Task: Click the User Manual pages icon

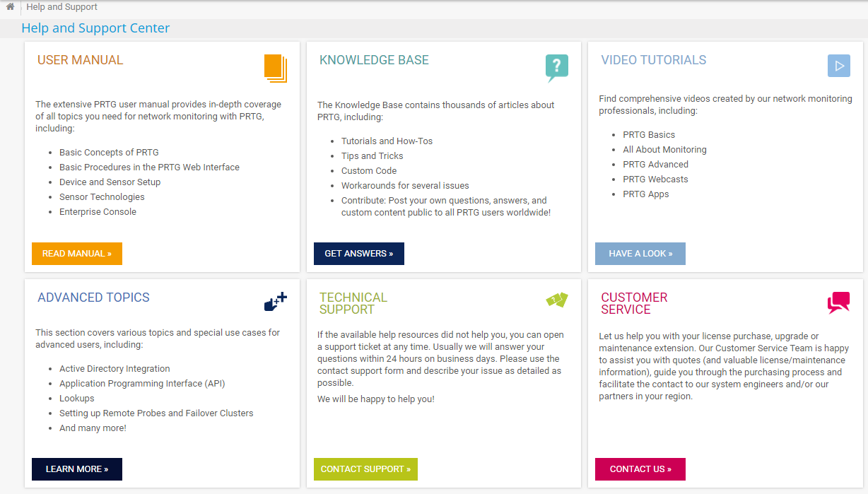Action: pyautogui.click(x=276, y=68)
